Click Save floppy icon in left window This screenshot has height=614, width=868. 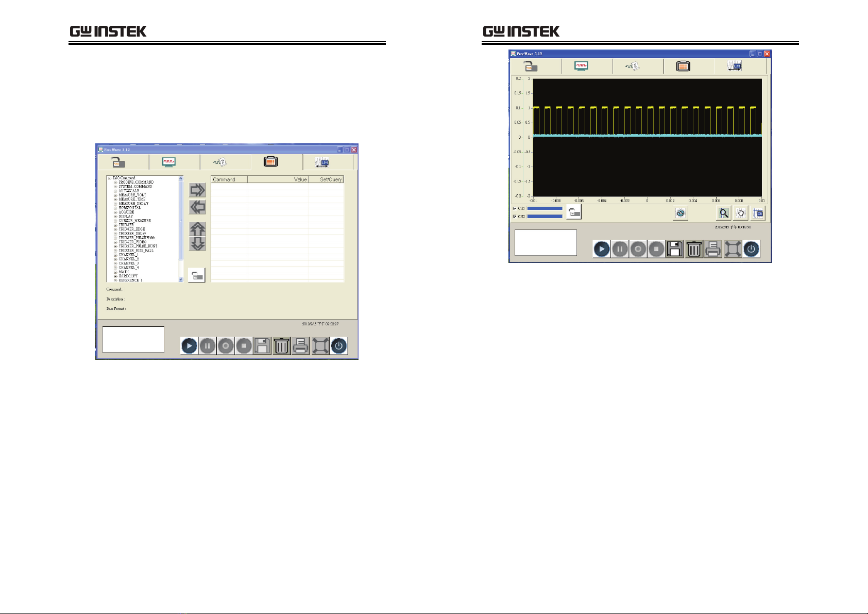[262, 346]
